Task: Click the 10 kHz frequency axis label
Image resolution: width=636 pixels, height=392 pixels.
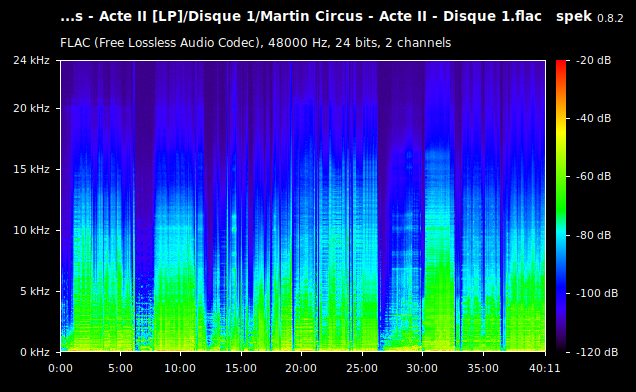Action: [x=31, y=230]
